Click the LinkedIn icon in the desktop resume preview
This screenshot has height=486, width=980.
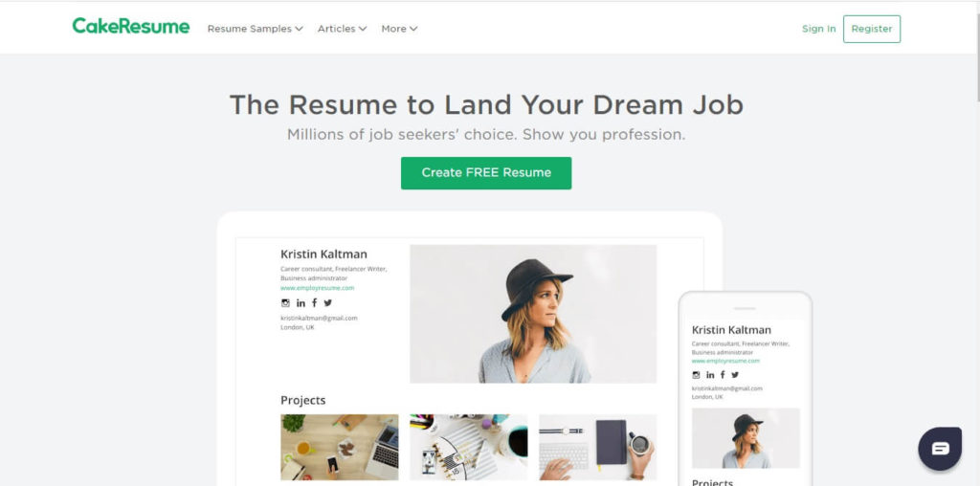tap(301, 303)
